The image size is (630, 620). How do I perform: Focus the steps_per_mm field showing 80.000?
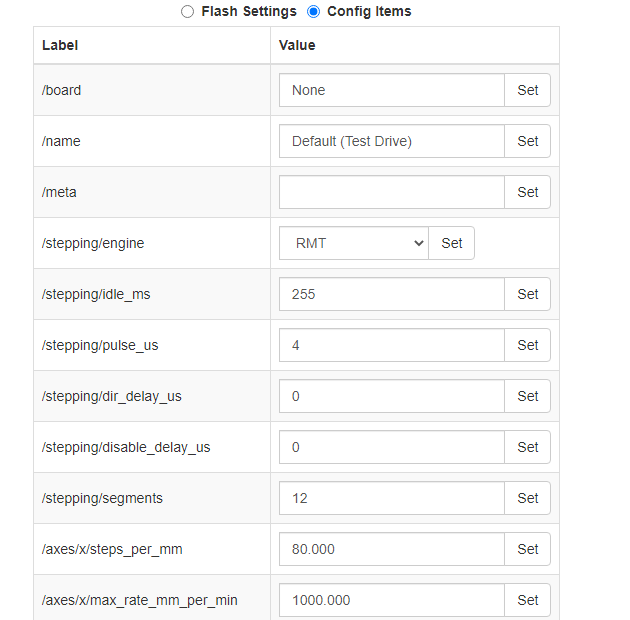[392, 549]
